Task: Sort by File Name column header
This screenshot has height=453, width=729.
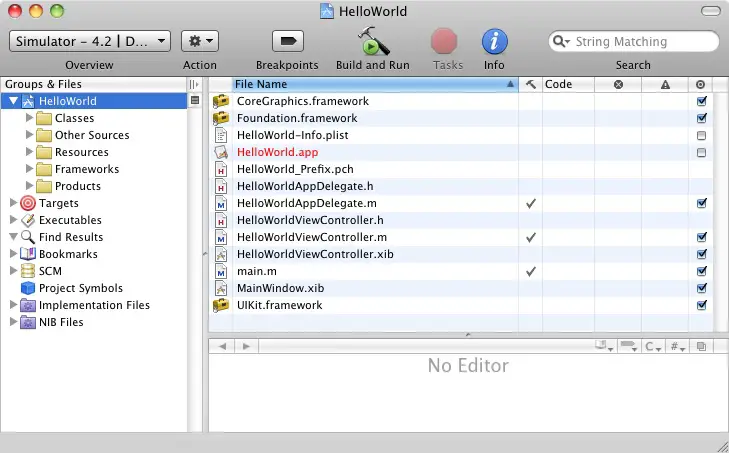Action: [x=370, y=84]
